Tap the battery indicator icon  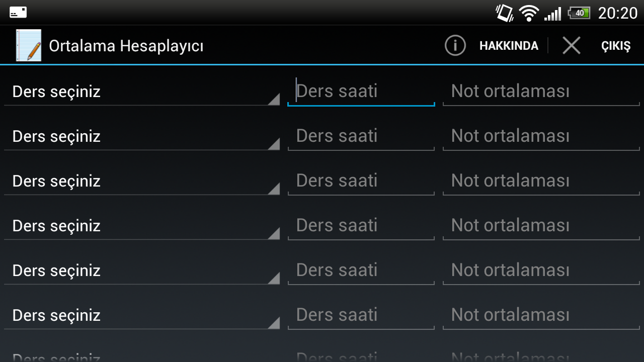point(579,13)
